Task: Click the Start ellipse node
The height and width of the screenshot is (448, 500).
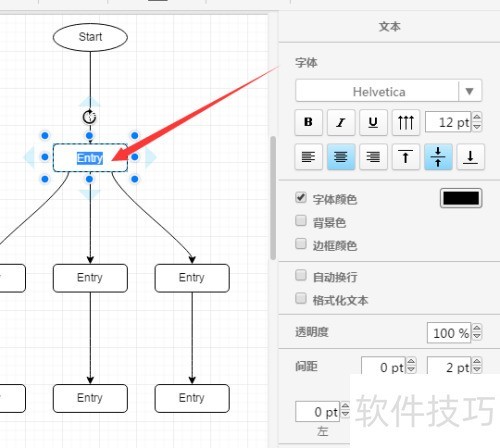Action: point(90,37)
